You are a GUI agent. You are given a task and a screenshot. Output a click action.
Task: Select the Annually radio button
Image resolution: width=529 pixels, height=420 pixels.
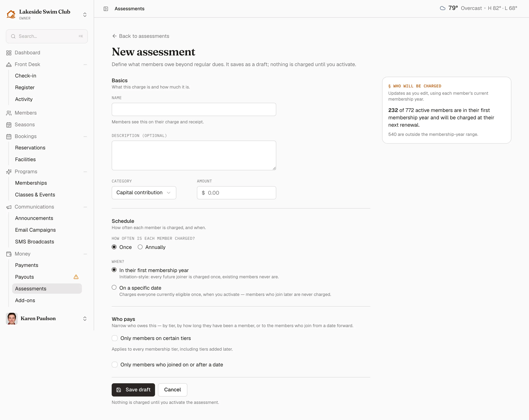tap(140, 247)
